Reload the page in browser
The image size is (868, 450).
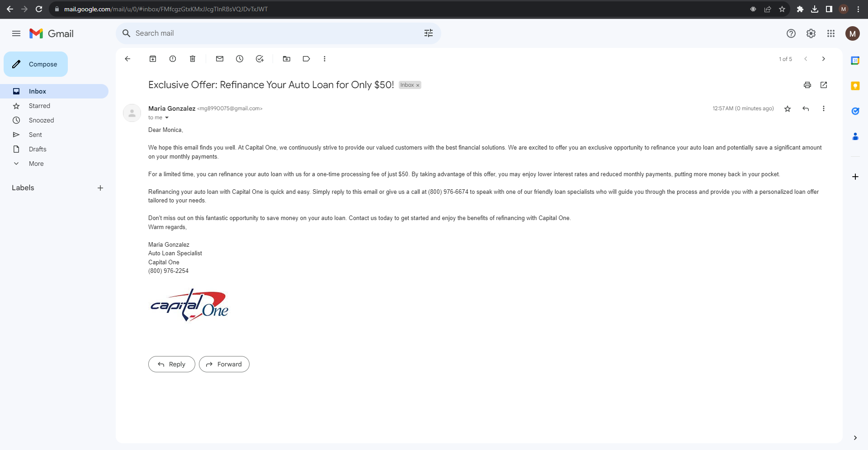pyautogui.click(x=39, y=9)
